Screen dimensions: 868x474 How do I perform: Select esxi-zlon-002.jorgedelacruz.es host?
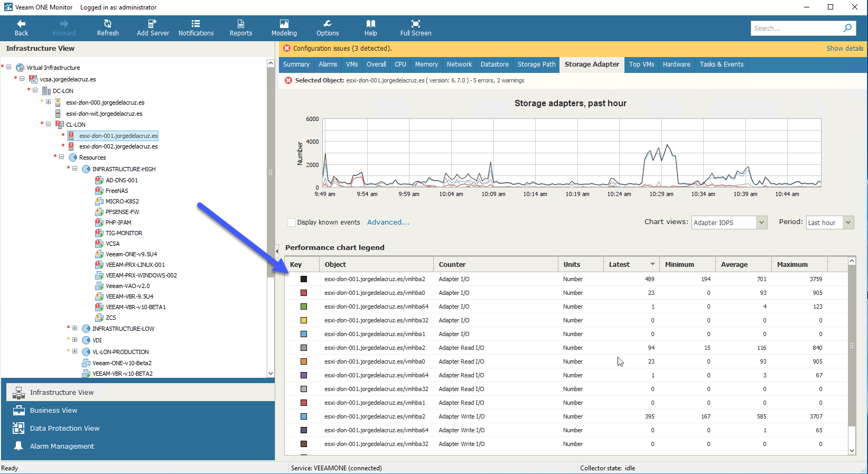118,146
